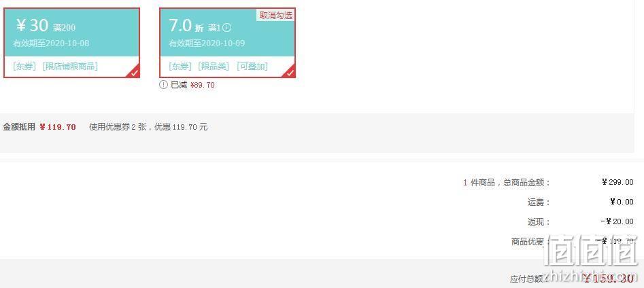
Task: Click checkmark corner on 7.0折 coupon
Action: coord(290,72)
